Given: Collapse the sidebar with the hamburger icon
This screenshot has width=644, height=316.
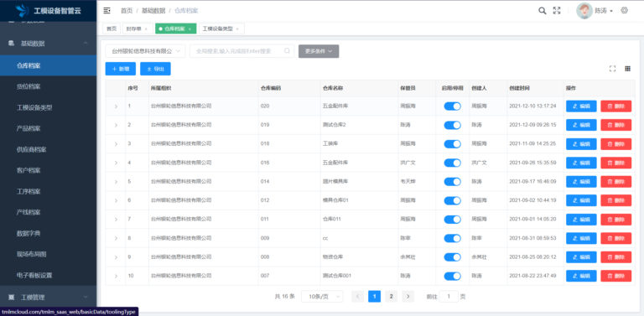Looking at the screenshot, I should click(106, 11).
